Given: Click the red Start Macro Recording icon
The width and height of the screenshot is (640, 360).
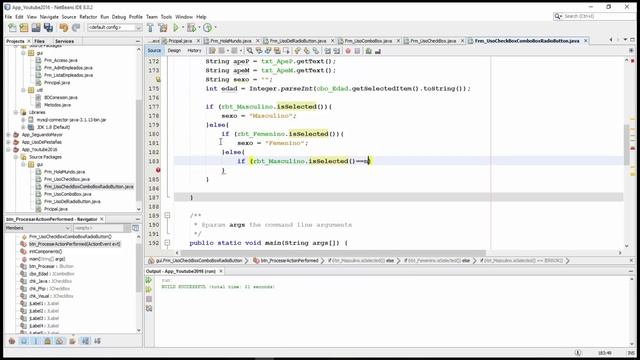Looking at the screenshot, I should [348, 51].
